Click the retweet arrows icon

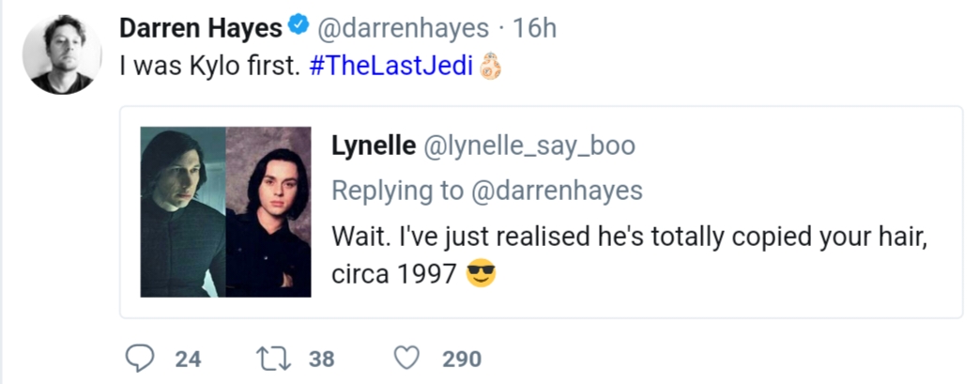[x=272, y=358]
